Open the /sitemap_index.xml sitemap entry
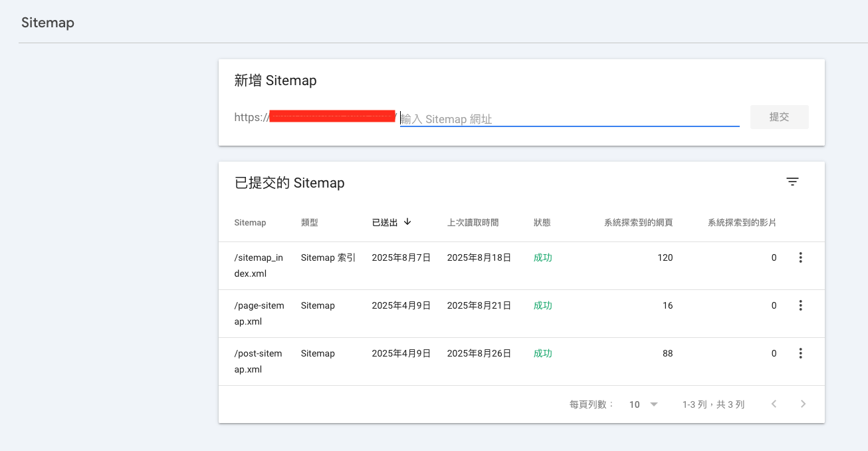Viewport: 868px width, 451px height. tap(259, 265)
